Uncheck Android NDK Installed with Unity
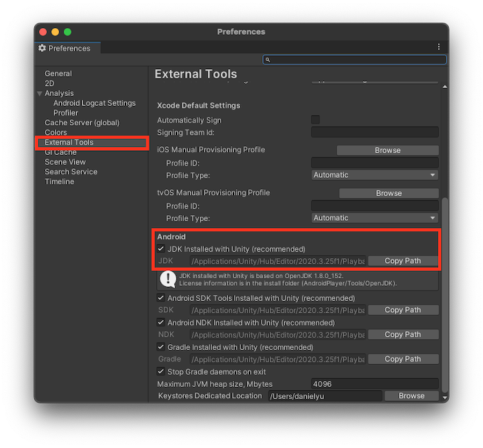Screen dimensions: 483x448 [161, 323]
